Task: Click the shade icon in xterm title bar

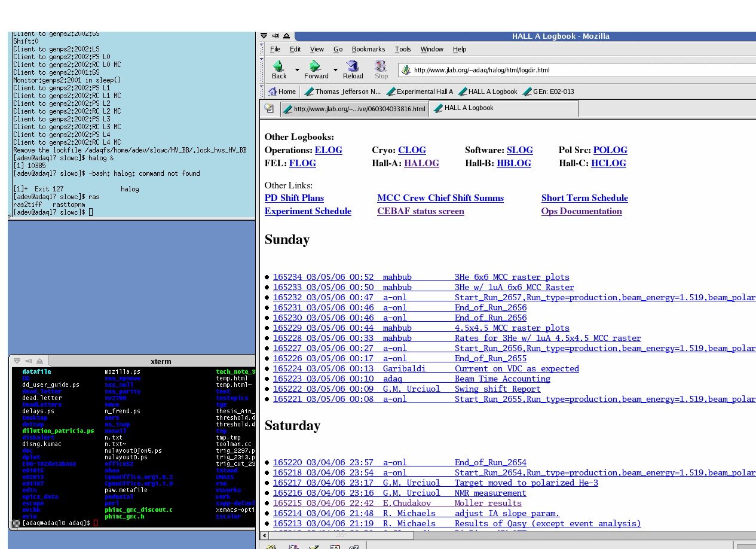Action: point(39,361)
